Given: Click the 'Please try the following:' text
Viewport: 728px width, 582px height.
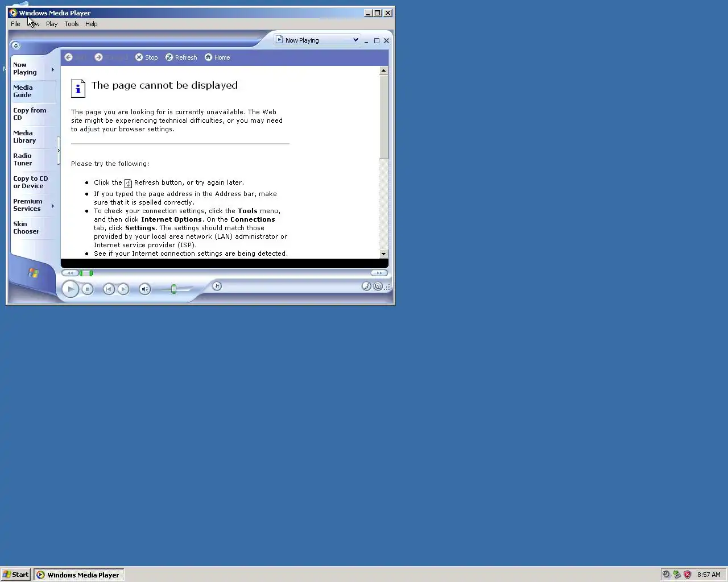Looking at the screenshot, I should (x=110, y=164).
